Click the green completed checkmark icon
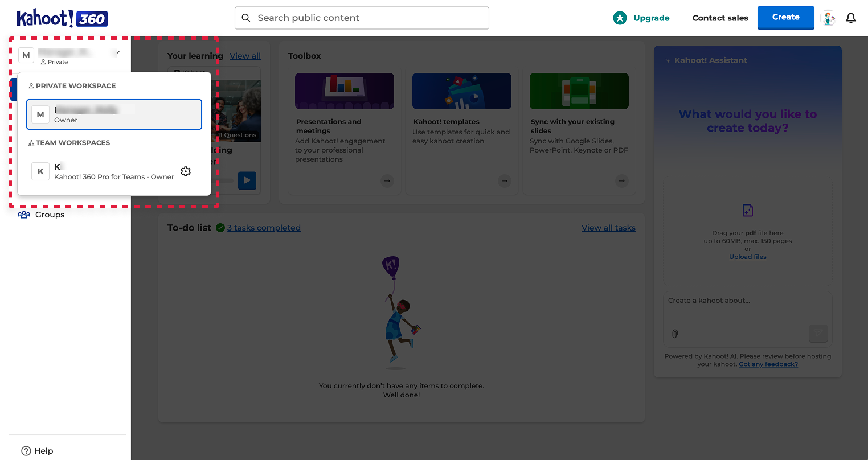Image resolution: width=868 pixels, height=460 pixels. coord(220,228)
